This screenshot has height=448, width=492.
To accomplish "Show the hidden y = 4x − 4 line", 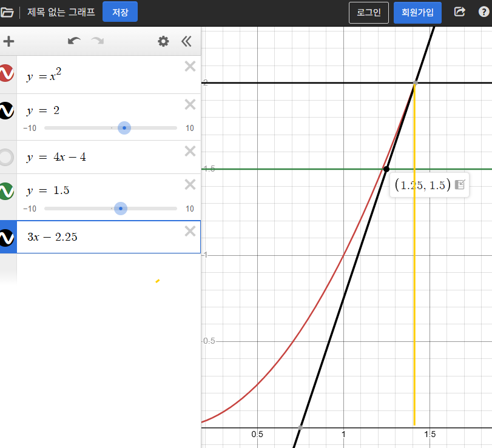I will coord(6,157).
